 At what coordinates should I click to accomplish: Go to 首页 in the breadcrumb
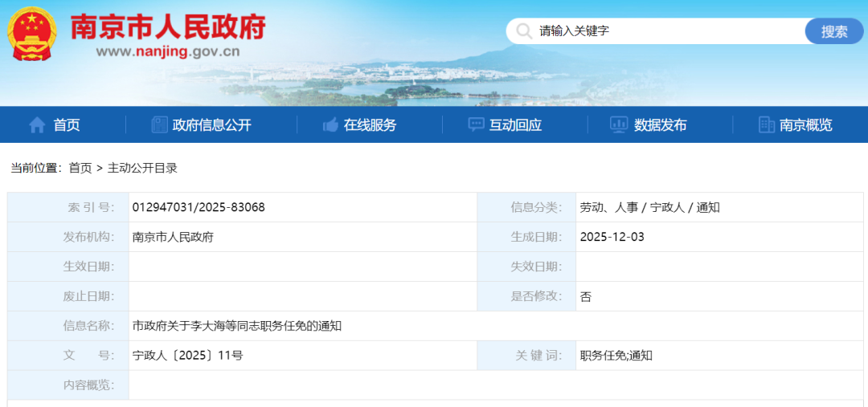point(80,168)
